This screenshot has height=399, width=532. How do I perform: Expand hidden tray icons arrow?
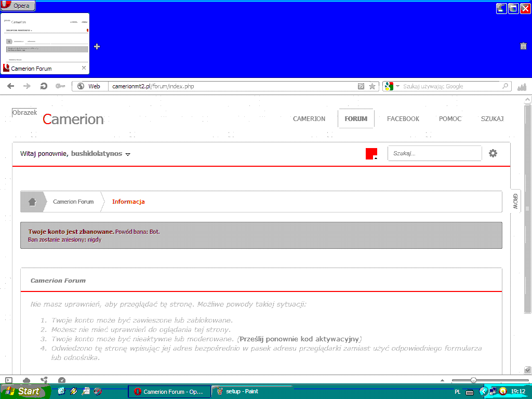484,392
